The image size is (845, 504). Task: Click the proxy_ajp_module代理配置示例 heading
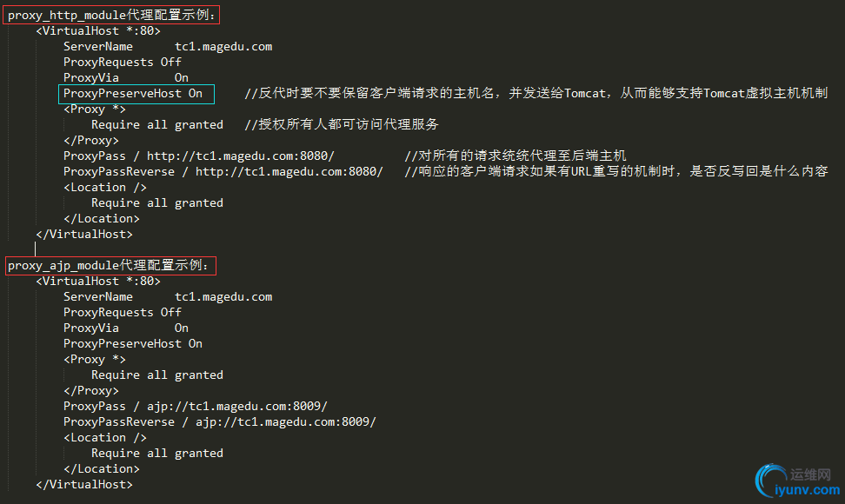[x=108, y=266]
